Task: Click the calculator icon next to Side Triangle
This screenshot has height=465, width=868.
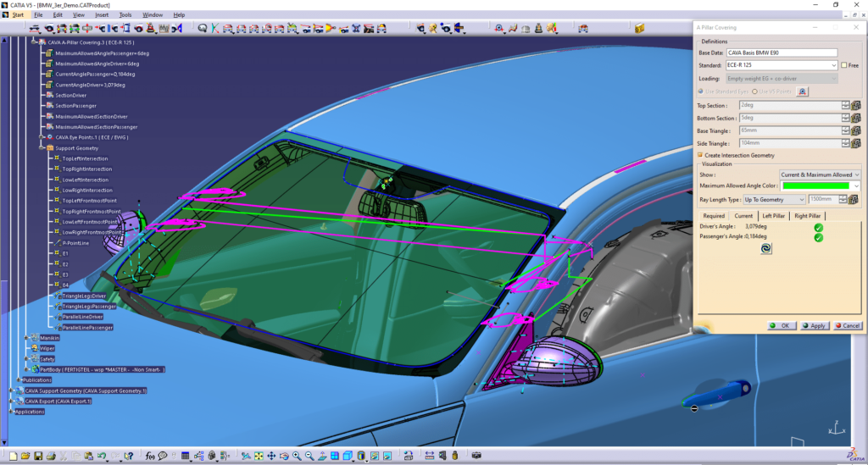Action: (856, 144)
